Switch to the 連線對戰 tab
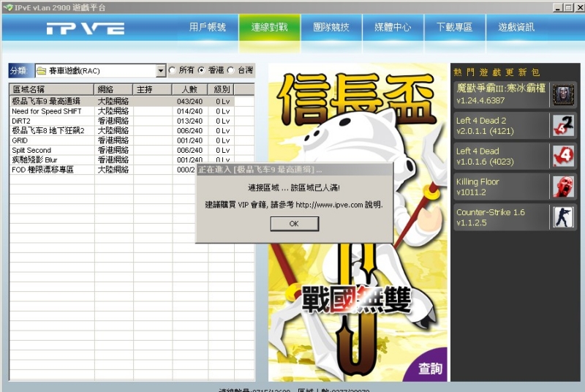585x392 pixels. pos(269,27)
